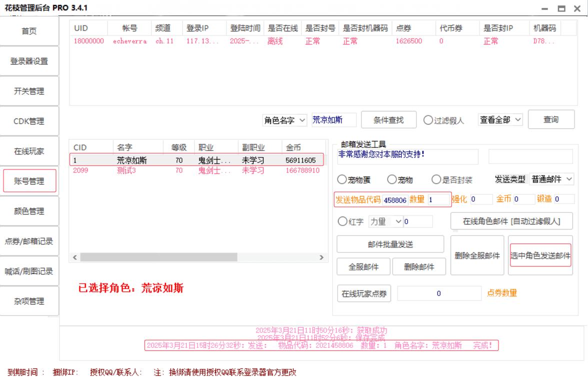Select the 宠物蛋 radio button

point(342,179)
